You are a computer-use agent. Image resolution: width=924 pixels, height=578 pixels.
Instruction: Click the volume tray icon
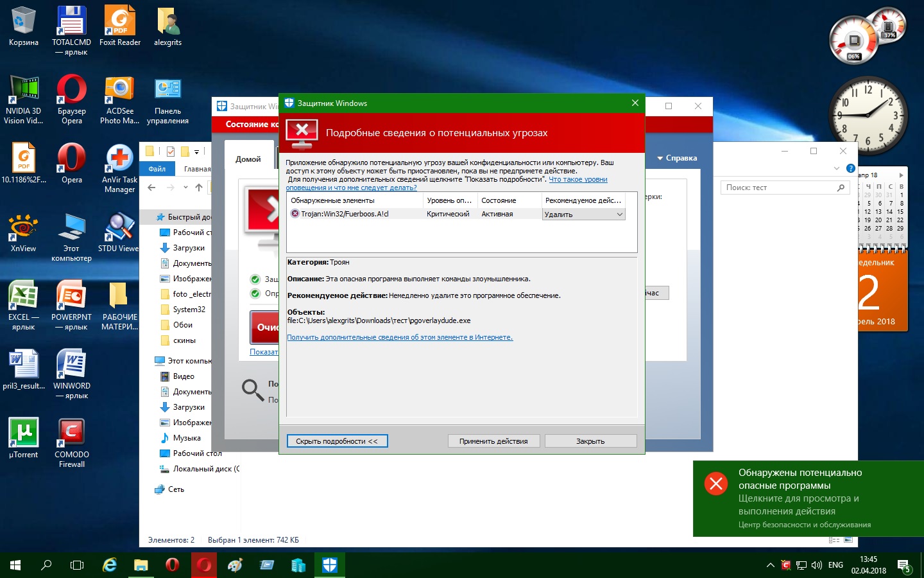tap(816, 566)
